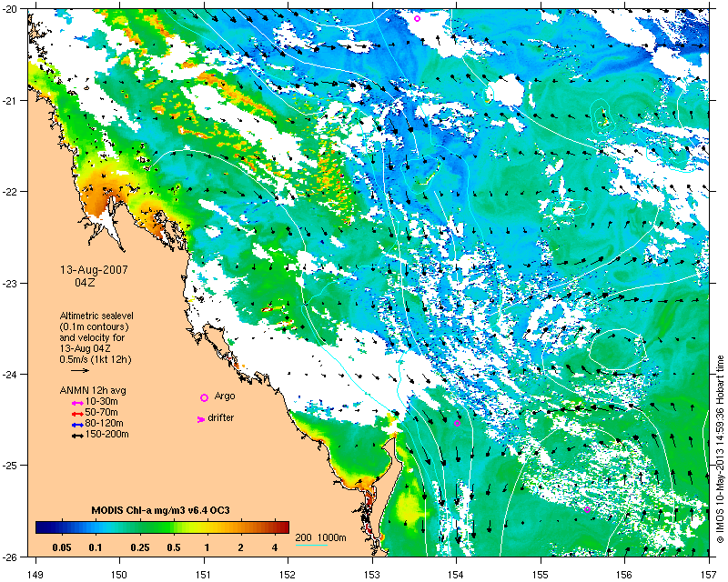Click the magenta drifter legend symbol
The height and width of the screenshot is (582, 728).
pos(201,419)
